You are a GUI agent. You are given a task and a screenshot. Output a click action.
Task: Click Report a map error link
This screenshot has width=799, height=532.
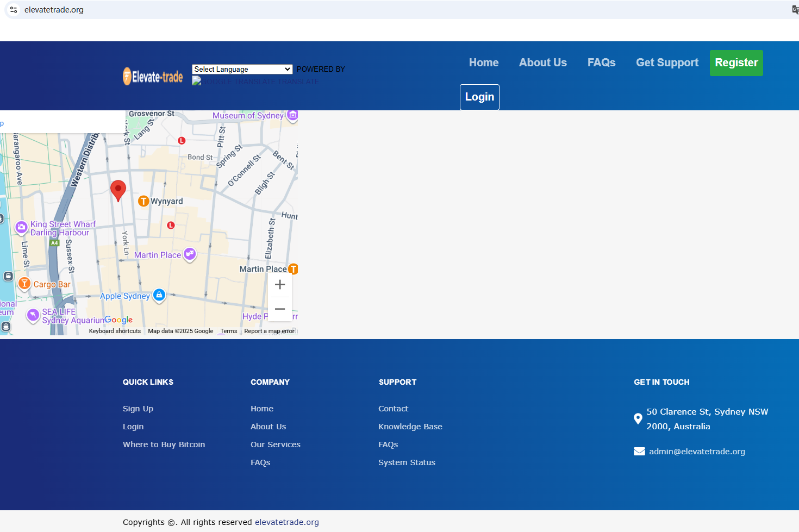point(269,331)
